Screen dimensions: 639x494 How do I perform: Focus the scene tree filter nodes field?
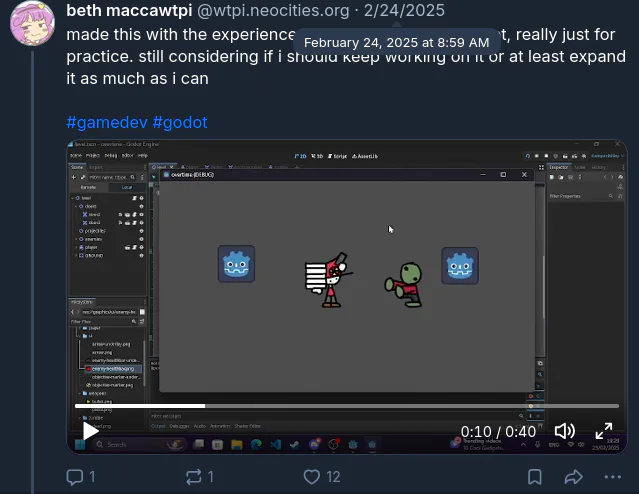[112, 177]
